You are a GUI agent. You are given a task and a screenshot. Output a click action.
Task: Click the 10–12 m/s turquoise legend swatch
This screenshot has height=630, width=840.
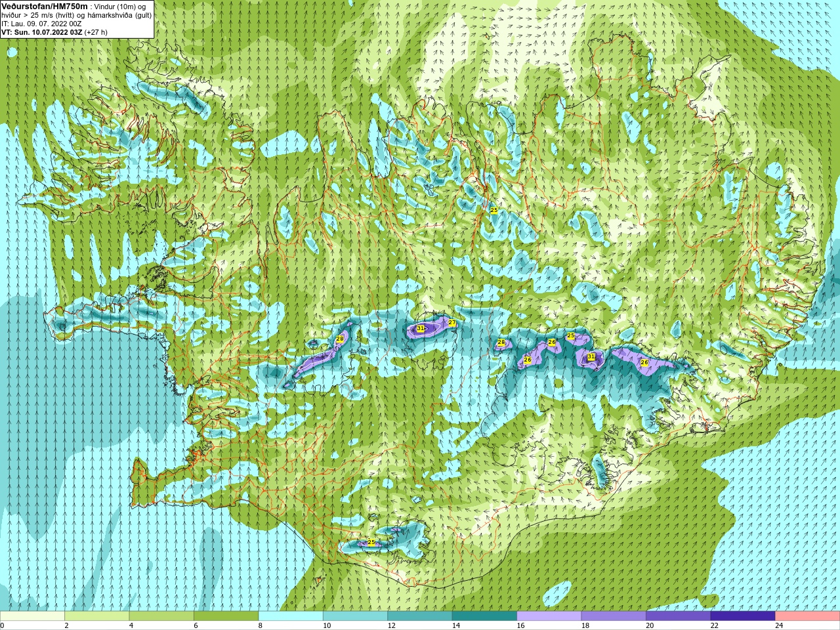[355, 616]
